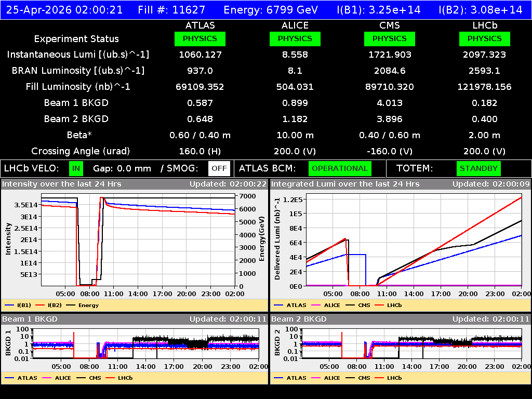
Task: Click CMS BRAN luminosity 2084.6
Action: tap(390, 71)
